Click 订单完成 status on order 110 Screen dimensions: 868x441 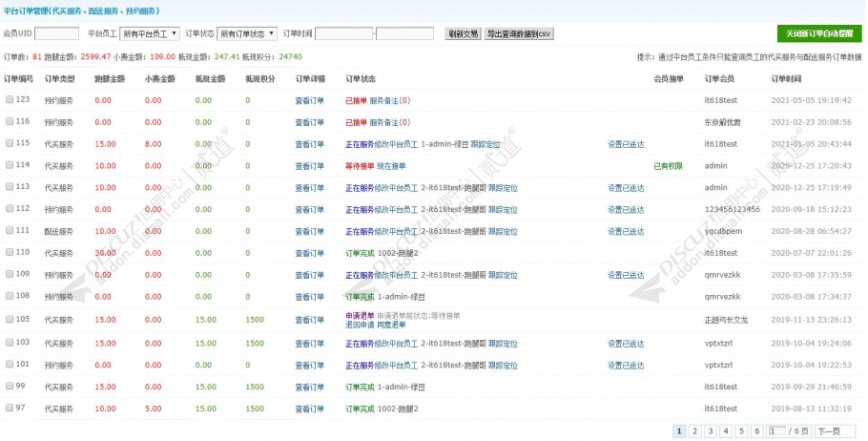click(x=360, y=253)
